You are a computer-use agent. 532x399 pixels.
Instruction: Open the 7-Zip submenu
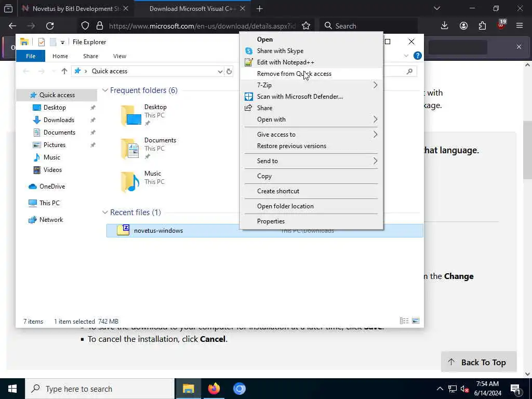pos(312,85)
